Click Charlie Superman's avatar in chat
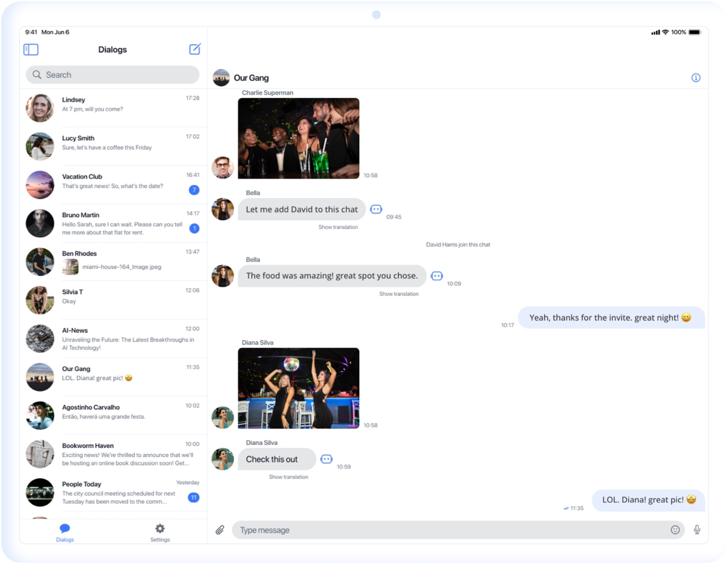728x564 pixels. point(222,168)
